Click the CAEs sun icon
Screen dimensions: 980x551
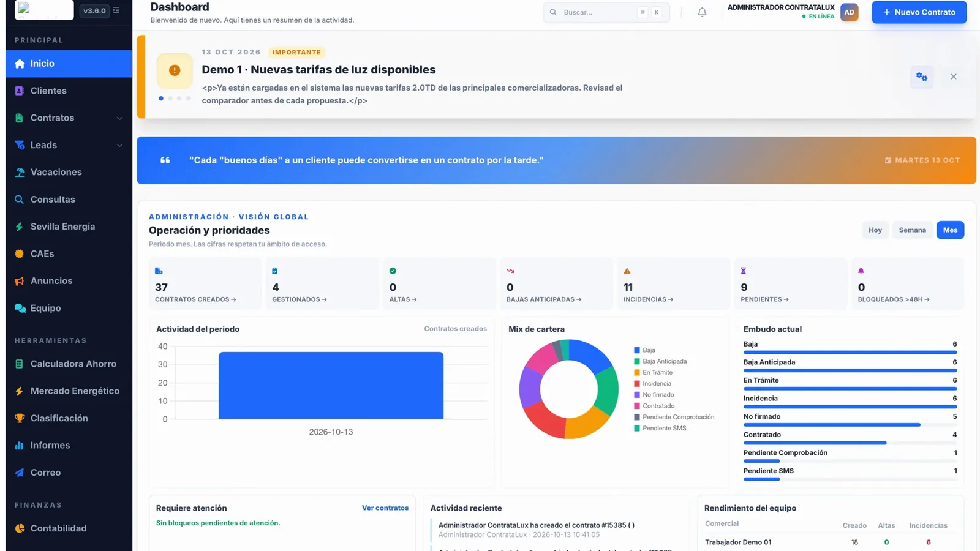click(20, 253)
